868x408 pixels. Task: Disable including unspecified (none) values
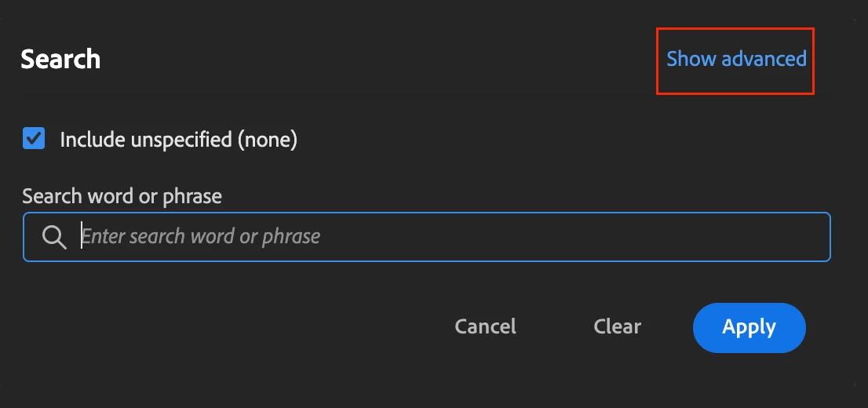point(34,139)
